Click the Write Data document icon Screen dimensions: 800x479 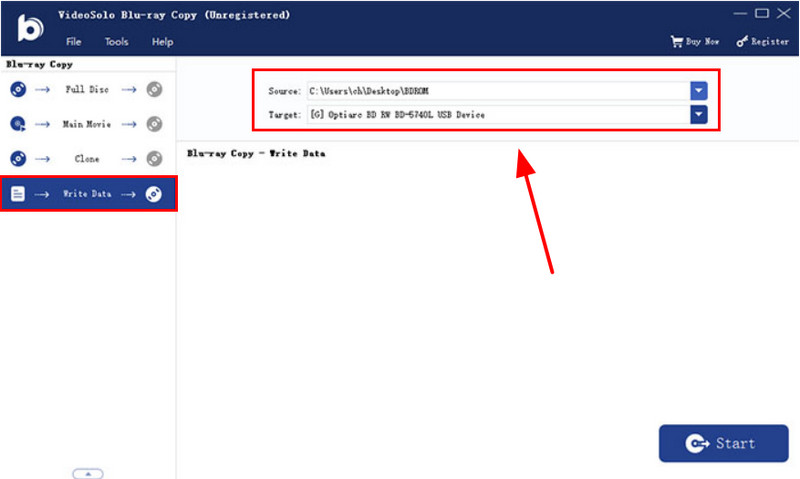18,194
